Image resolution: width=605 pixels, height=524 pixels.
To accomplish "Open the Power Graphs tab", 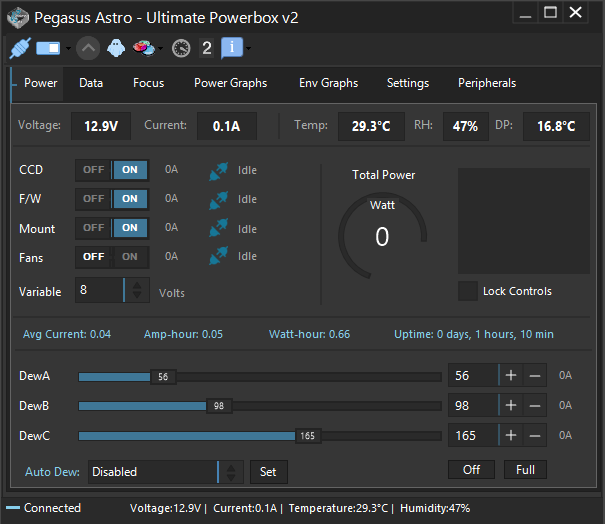I will tap(230, 83).
